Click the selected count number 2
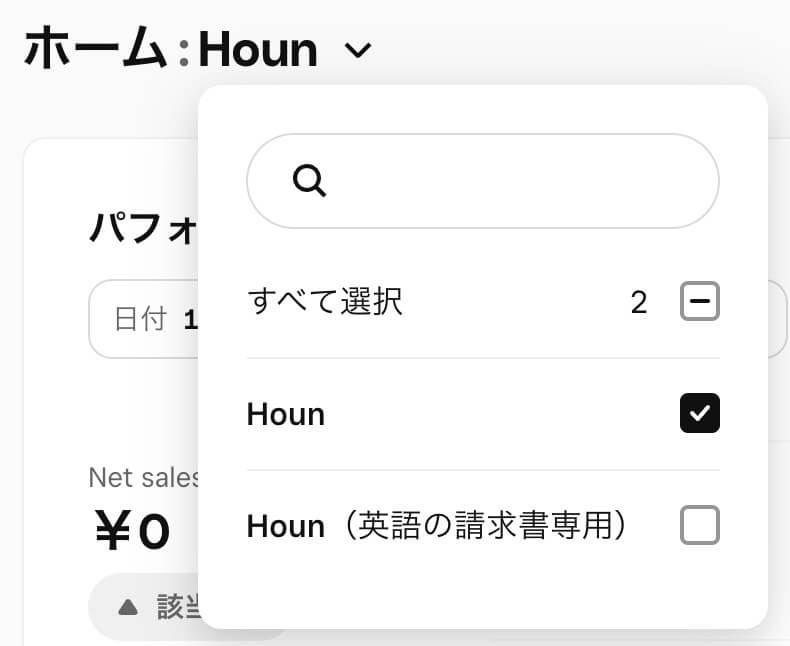 639,302
